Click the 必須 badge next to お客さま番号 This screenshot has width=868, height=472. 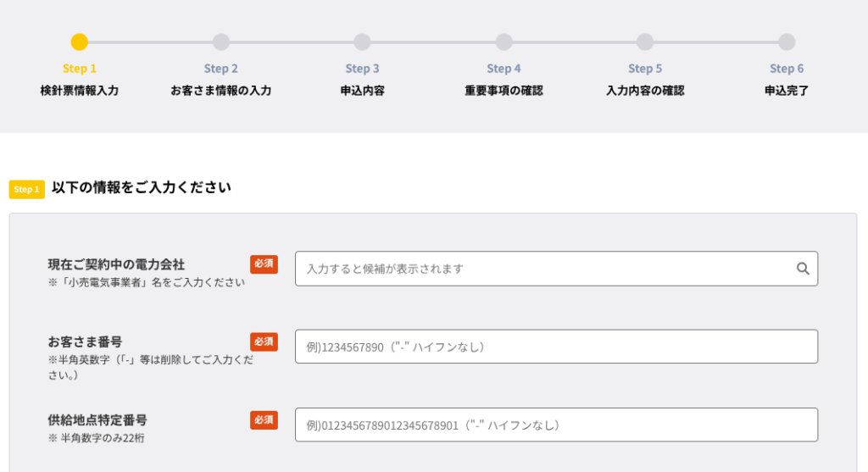264,342
